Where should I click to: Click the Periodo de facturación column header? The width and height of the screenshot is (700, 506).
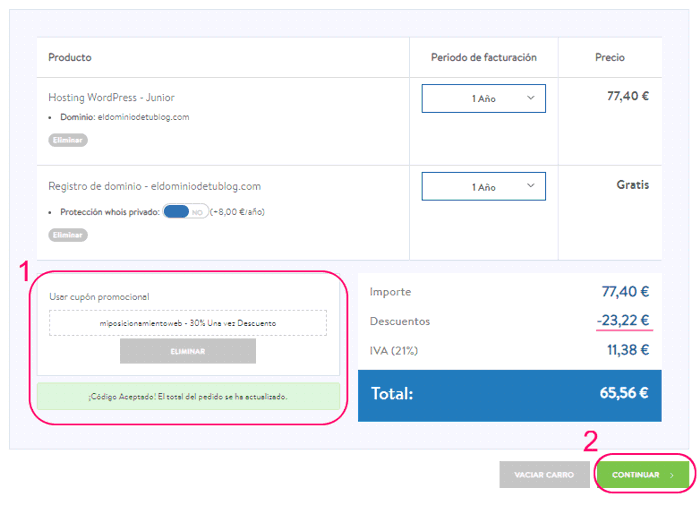pos(483,58)
